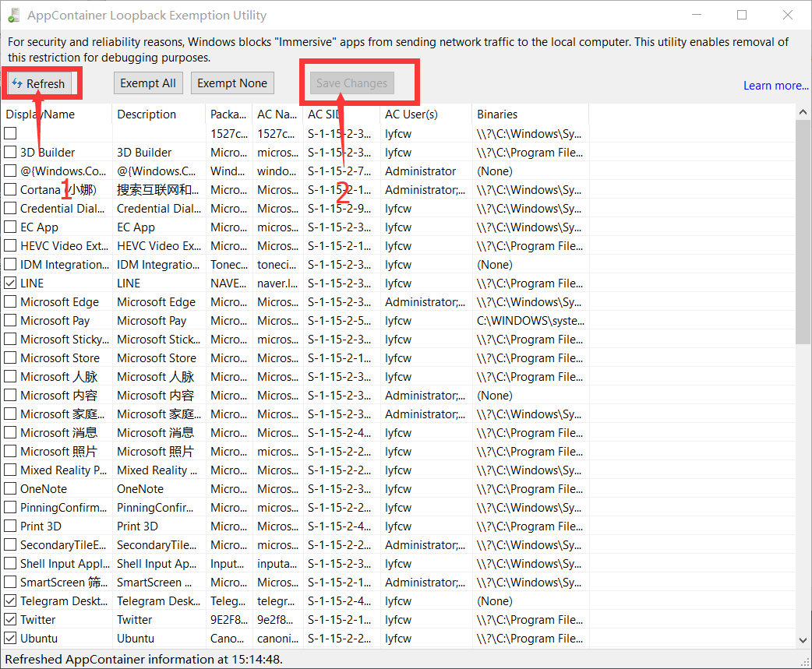This screenshot has height=669, width=812.
Task: Uncheck the Ubuntu checkbox
Action: 10,638
